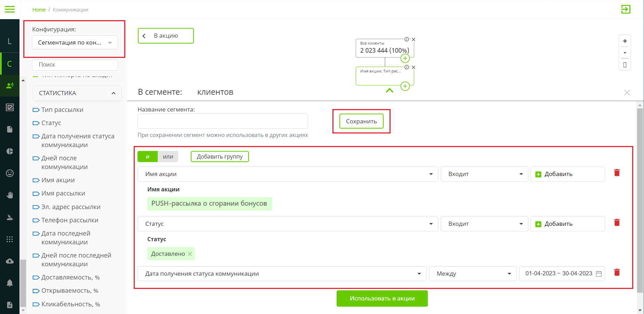Open the date range calendar picker
The height and width of the screenshot is (314, 644).
click(x=599, y=274)
